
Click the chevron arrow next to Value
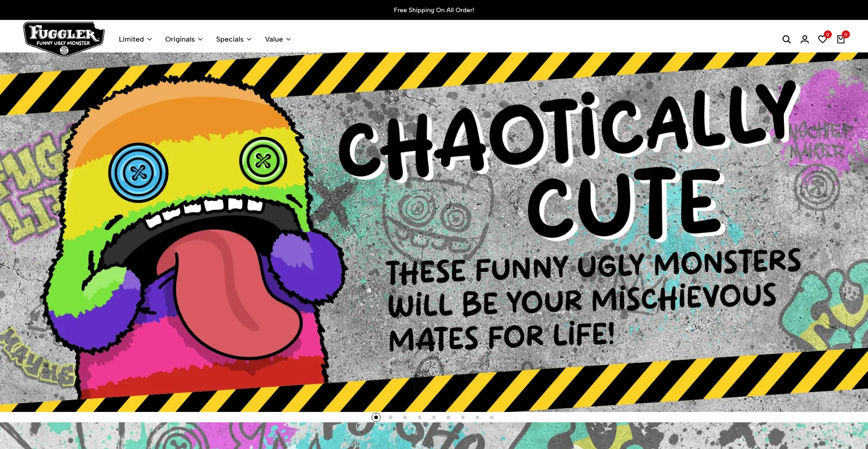pos(288,39)
